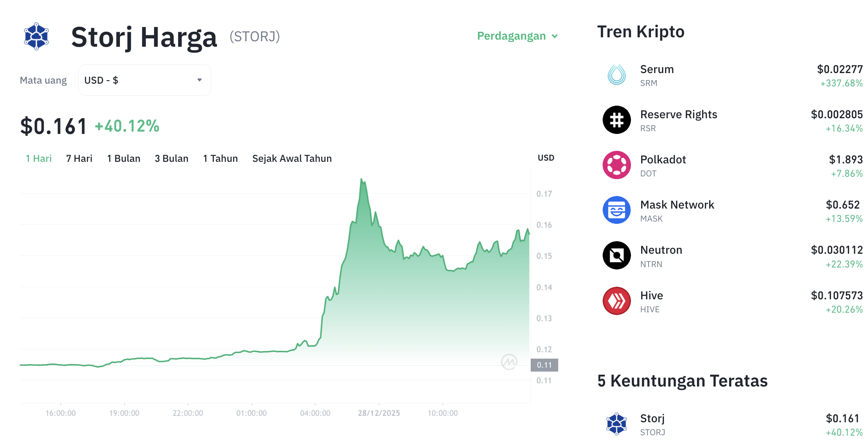
Task: Click the Storj logo next to the page title
Action: (x=36, y=37)
